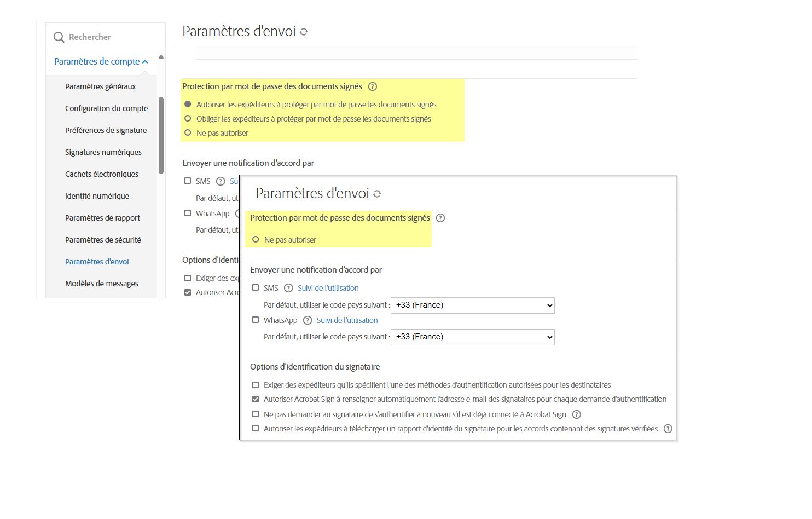Click Suivi de l'utilisation link beside SMS
The image size is (812, 519).
point(328,288)
